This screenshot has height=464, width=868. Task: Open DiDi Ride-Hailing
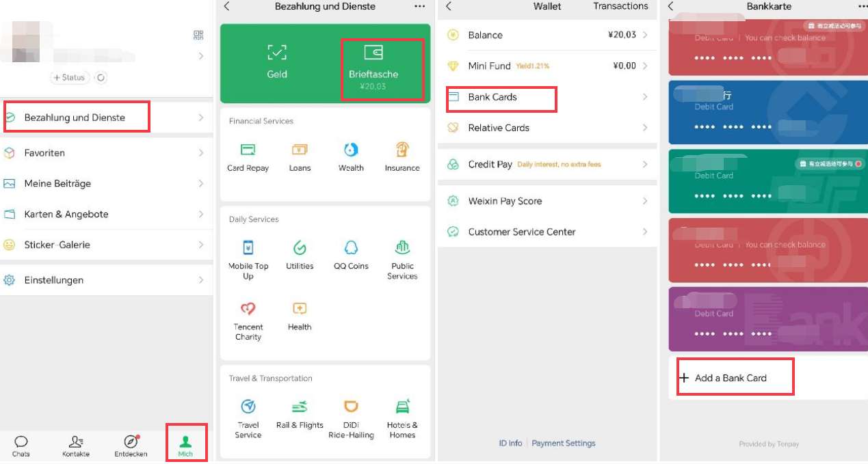tap(351, 420)
